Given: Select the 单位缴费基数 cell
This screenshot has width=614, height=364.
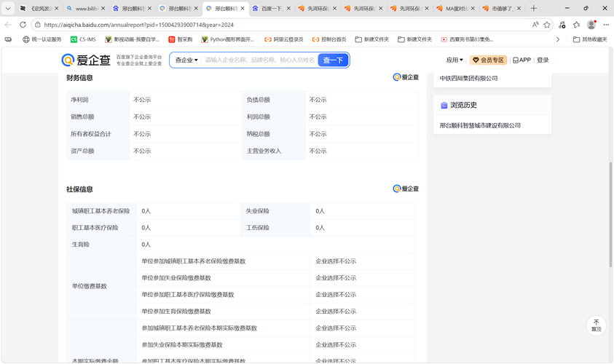Looking at the screenshot, I should (101, 287).
